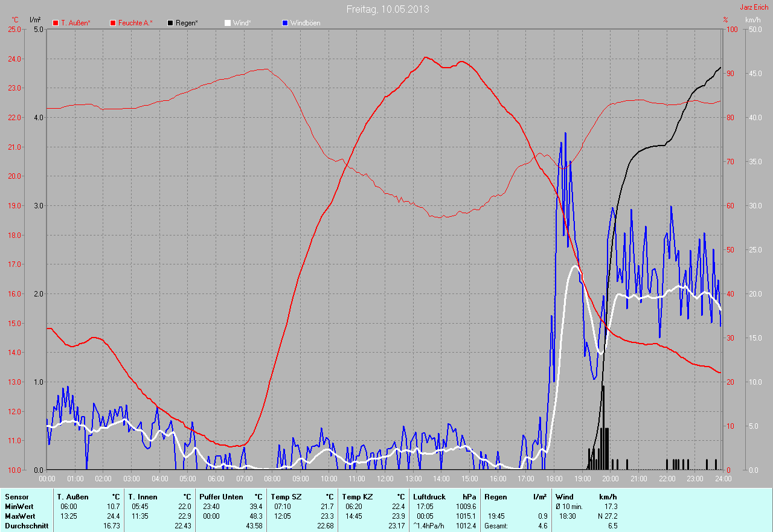Select the Puffer Unten column header

[x=221, y=497]
